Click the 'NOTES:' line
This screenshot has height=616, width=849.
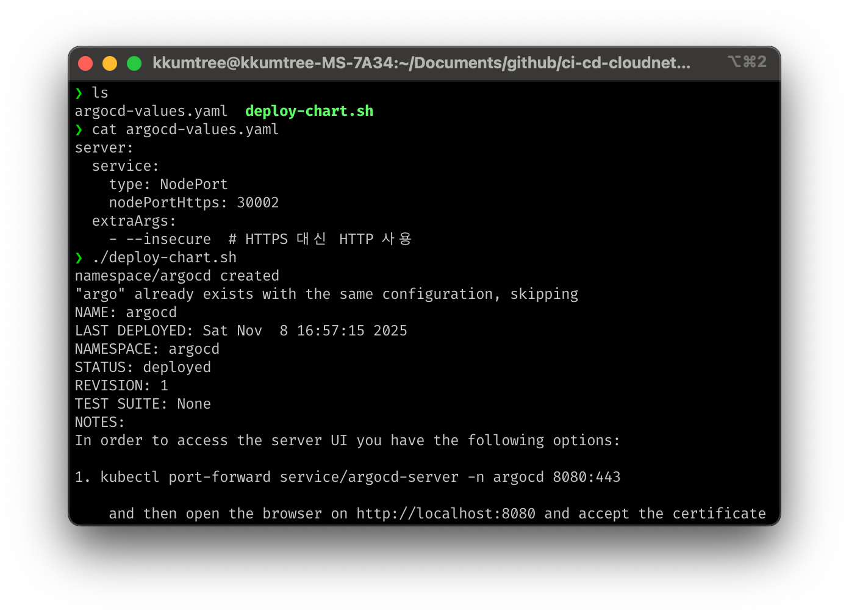[100, 422]
